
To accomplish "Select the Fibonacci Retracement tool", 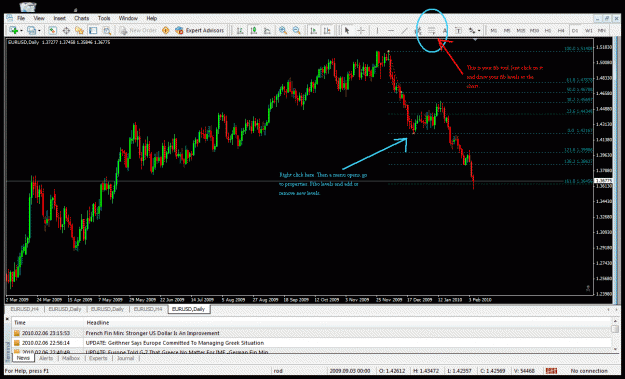I will pyautogui.click(x=432, y=30).
